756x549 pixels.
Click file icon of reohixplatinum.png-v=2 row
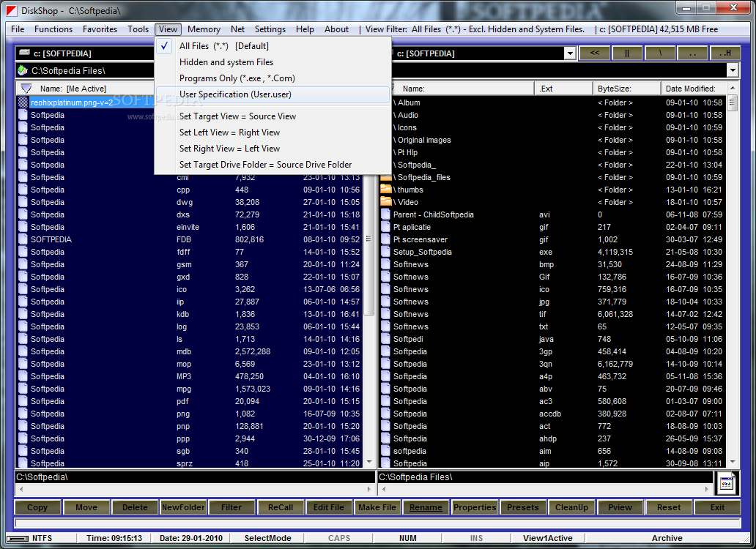pyautogui.click(x=23, y=102)
